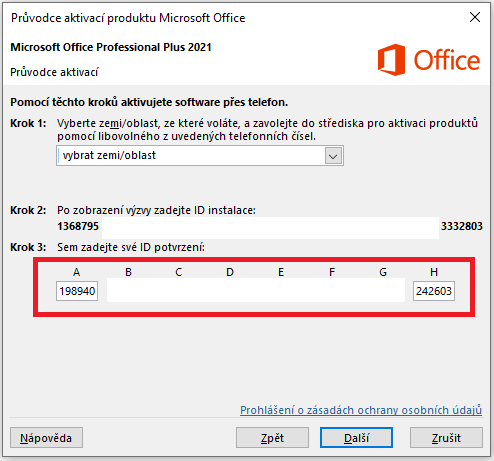494x461 pixels.
Task: Expand the country selector chevron arrow
Action: pos(333,156)
